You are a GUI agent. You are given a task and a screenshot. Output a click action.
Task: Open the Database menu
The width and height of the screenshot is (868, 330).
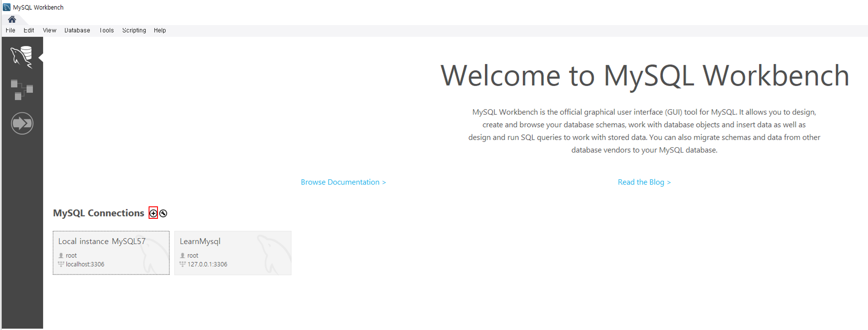click(77, 30)
